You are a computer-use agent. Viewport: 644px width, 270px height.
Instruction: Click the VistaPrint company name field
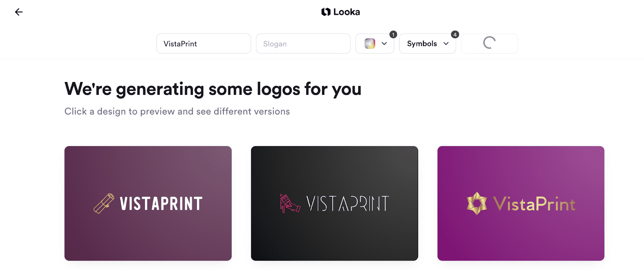click(x=203, y=43)
